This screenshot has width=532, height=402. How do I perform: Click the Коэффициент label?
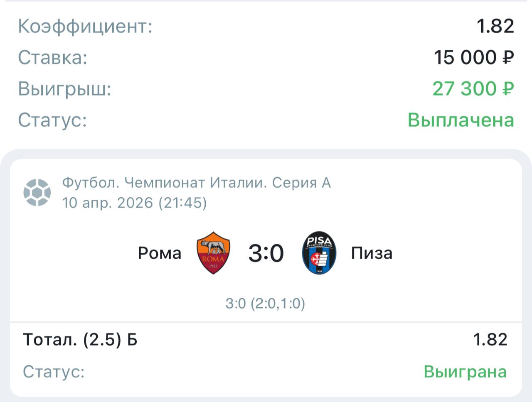[85, 26]
